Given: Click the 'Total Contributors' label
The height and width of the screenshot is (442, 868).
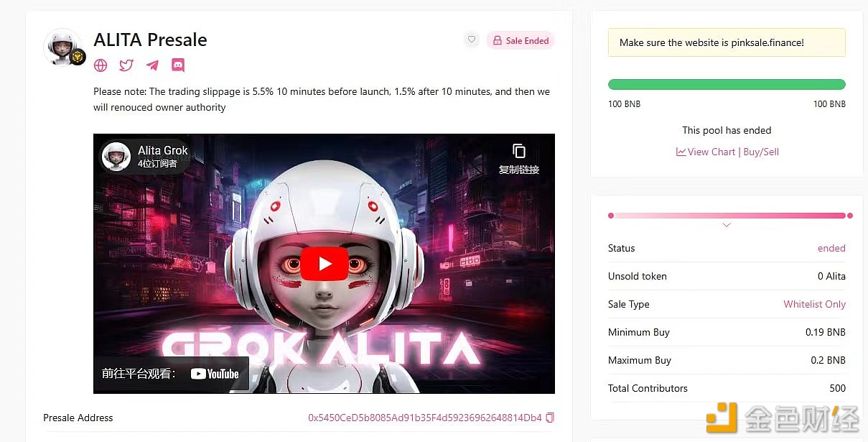Looking at the screenshot, I should 648,388.
